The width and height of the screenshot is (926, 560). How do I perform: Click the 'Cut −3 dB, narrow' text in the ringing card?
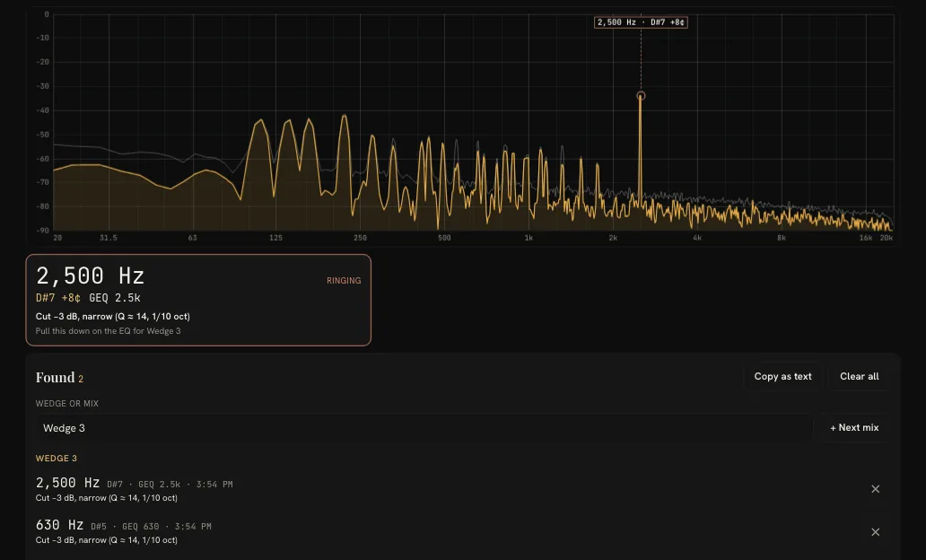(113, 317)
